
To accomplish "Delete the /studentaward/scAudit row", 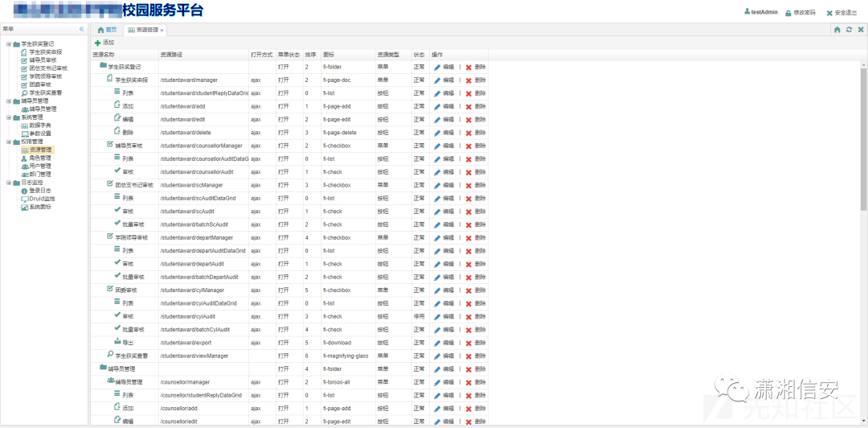I will click(476, 212).
